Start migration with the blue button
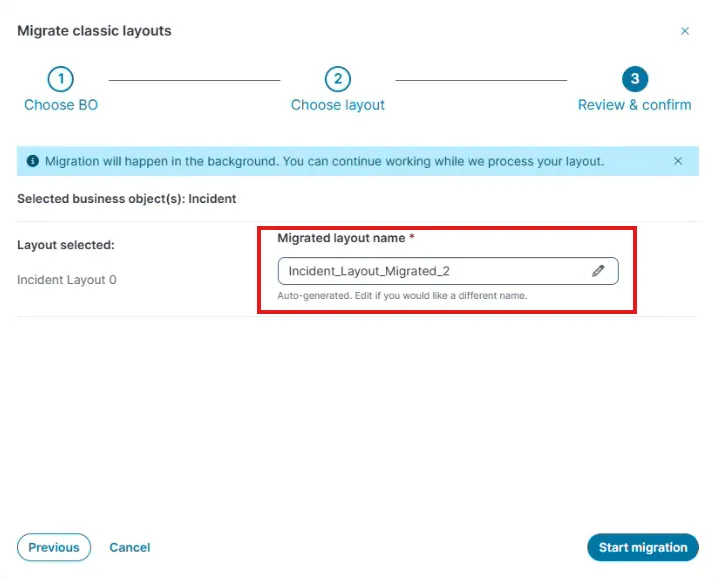716x579 pixels. click(642, 547)
